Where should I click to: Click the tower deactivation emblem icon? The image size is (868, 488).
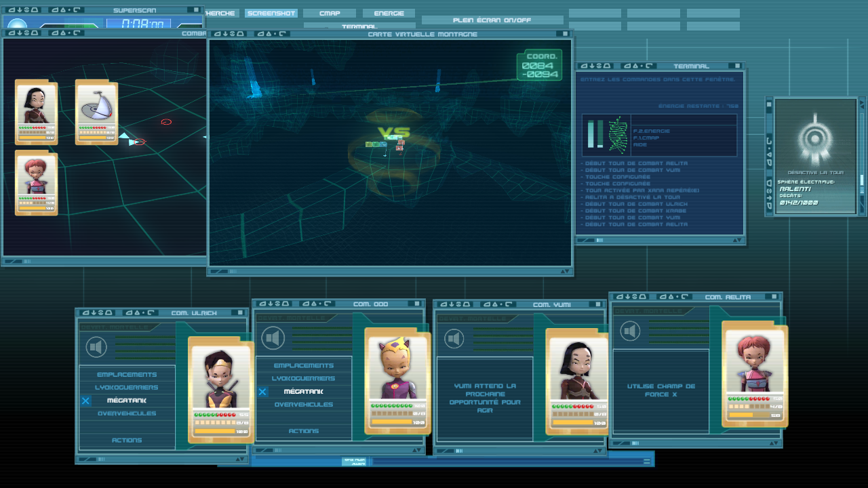coord(815,139)
